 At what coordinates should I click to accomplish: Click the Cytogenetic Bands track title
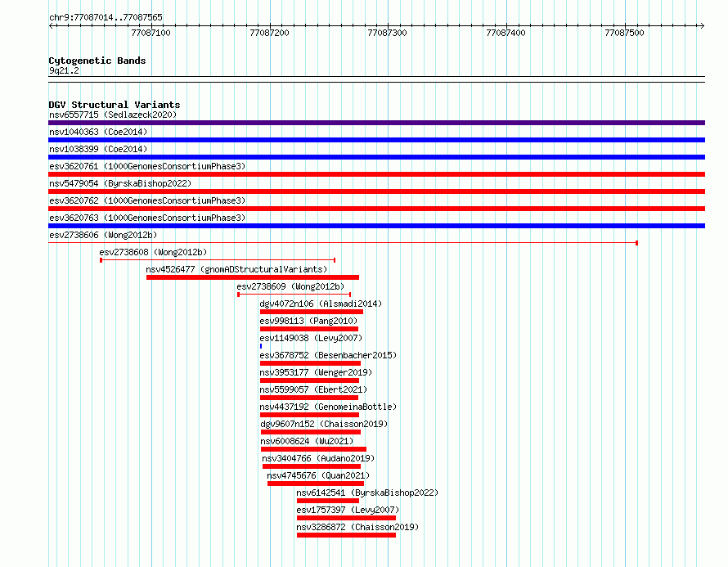pos(97,61)
